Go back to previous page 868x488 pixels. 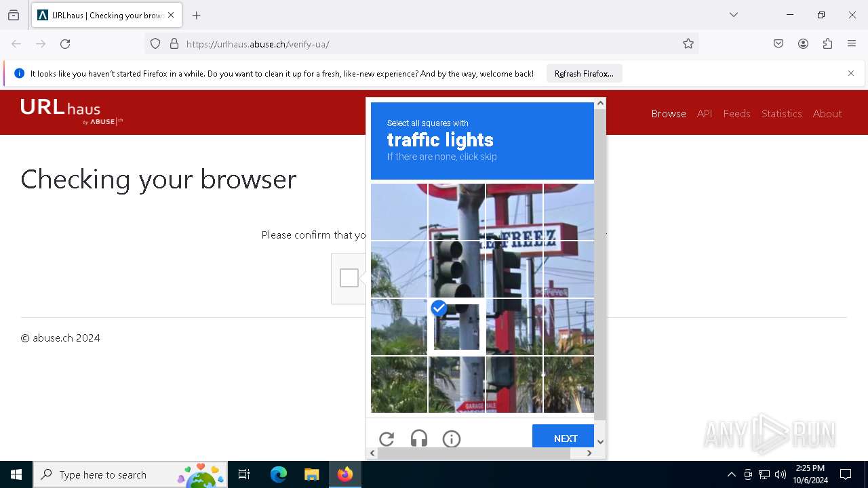[16, 44]
